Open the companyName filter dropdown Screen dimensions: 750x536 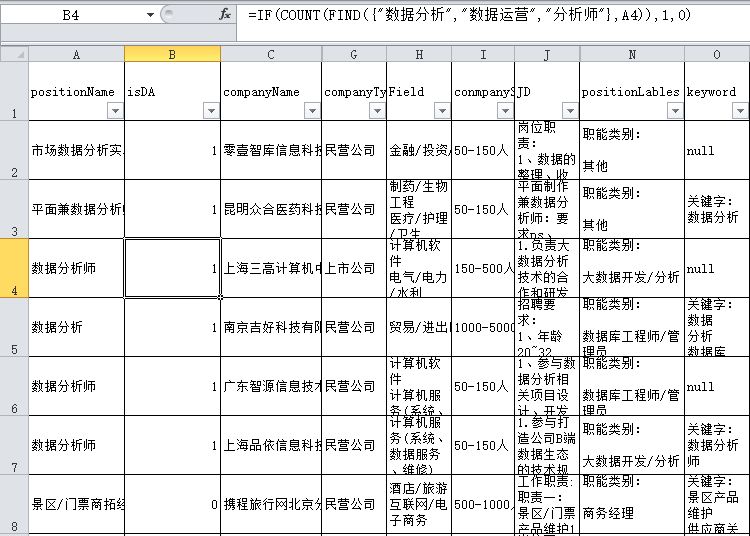[x=312, y=111]
